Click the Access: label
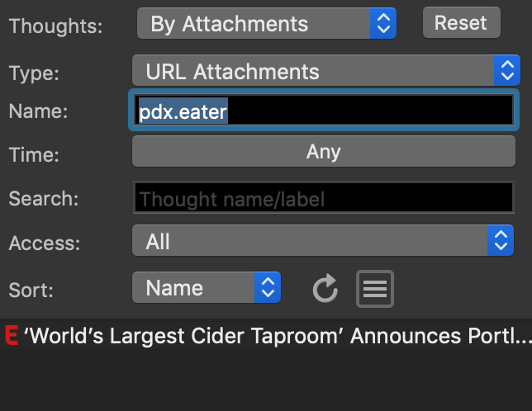The image size is (532, 411). click(x=45, y=243)
